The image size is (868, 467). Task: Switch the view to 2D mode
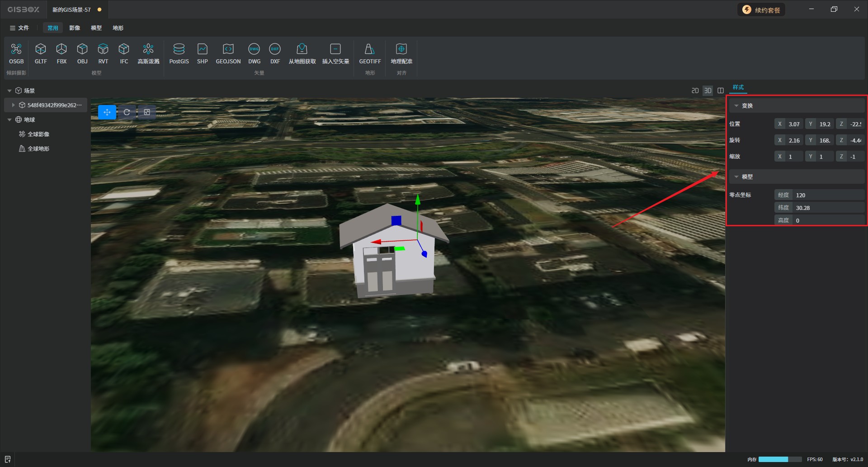[x=695, y=91]
